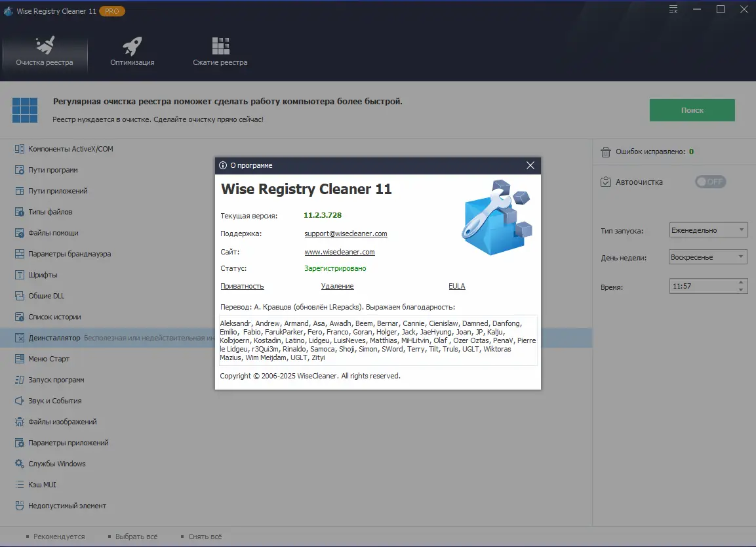Select the Недопустимый элемент row label
Viewport: 756px width, 547px height.
[x=67, y=506]
